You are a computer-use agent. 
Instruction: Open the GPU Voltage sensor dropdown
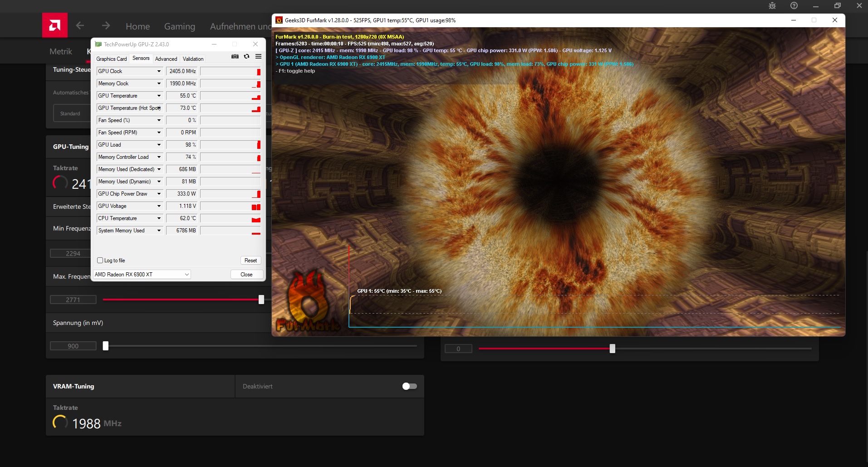159,206
